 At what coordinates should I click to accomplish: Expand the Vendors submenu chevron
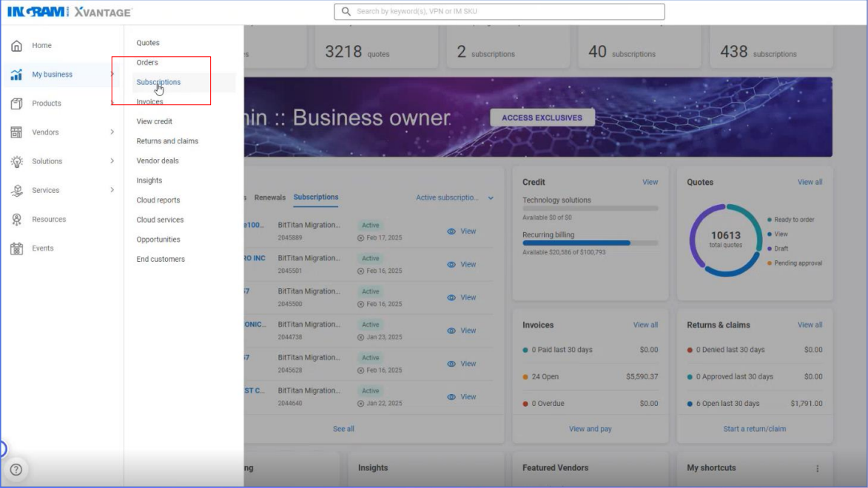click(112, 132)
